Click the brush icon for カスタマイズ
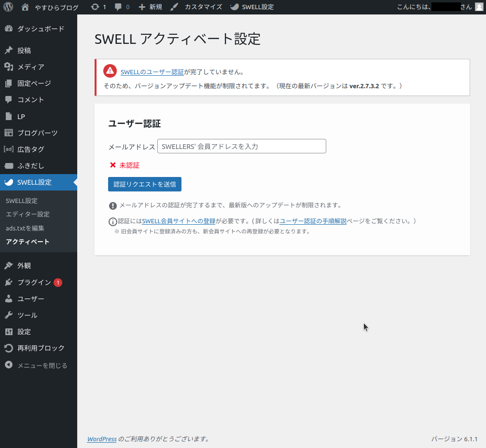The image size is (486, 448). click(x=174, y=7)
